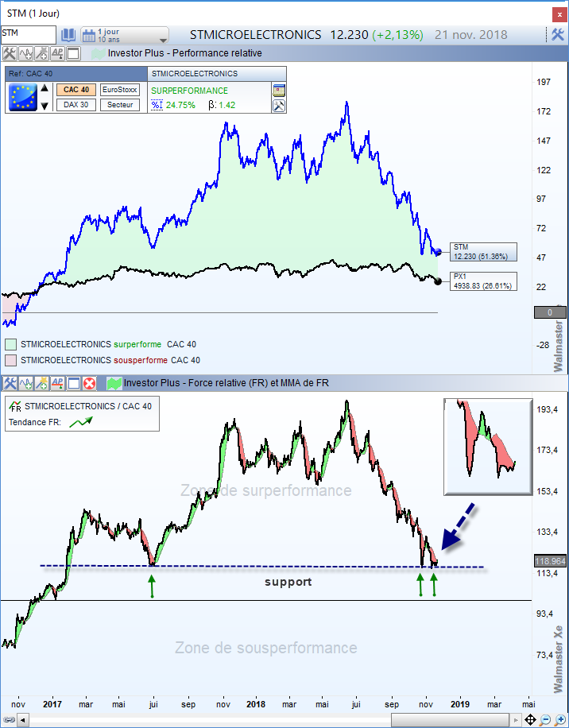Screen dimensions: 569x728
Task: Click the European flag region icon
Action: (x=23, y=97)
